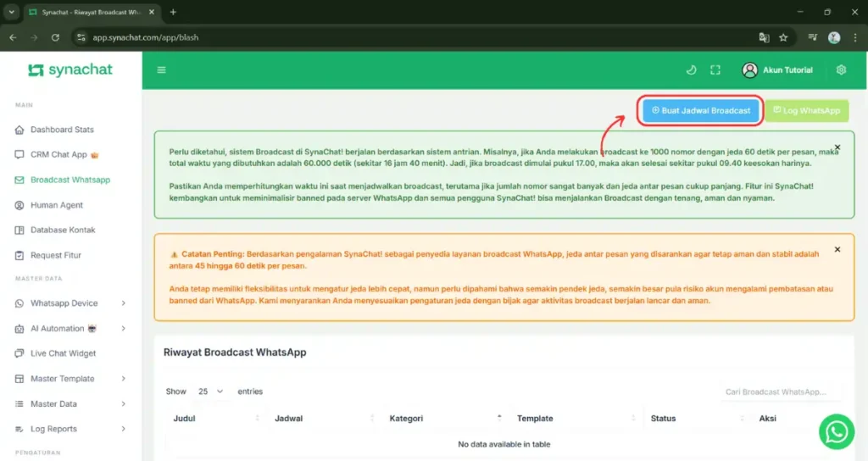Click the Whatsapp Device icon
This screenshot has height=461, width=868.
click(19, 303)
